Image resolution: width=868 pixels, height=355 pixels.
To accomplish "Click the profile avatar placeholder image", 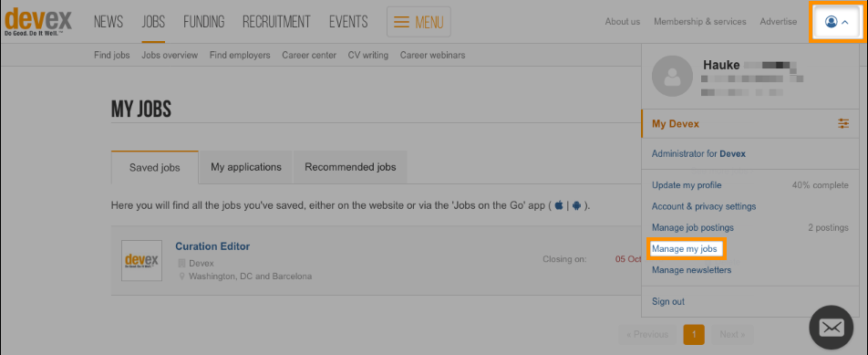I will coord(673,76).
